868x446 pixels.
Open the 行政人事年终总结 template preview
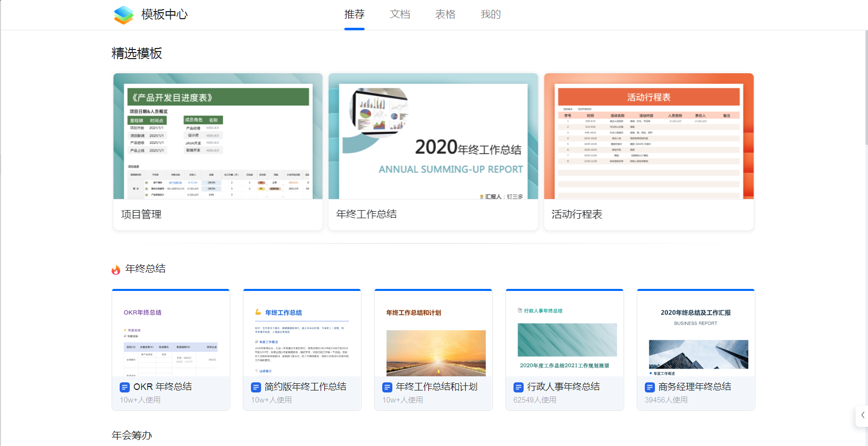[x=565, y=334]
